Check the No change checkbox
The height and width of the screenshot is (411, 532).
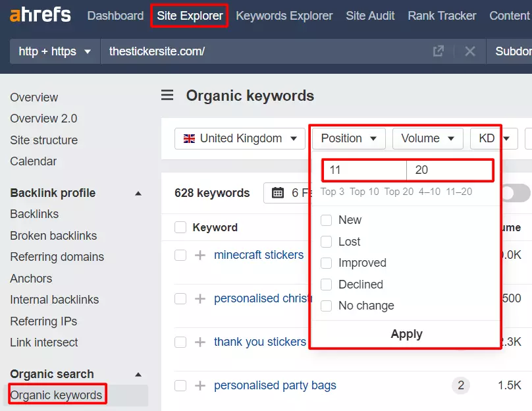(x=326, y=306)
